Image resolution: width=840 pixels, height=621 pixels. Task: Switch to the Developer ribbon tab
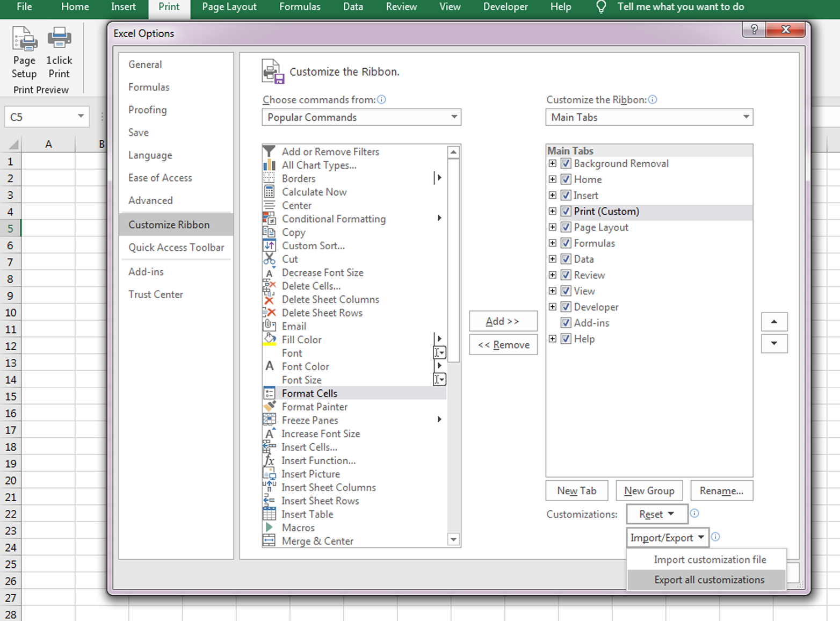point(505,7)
